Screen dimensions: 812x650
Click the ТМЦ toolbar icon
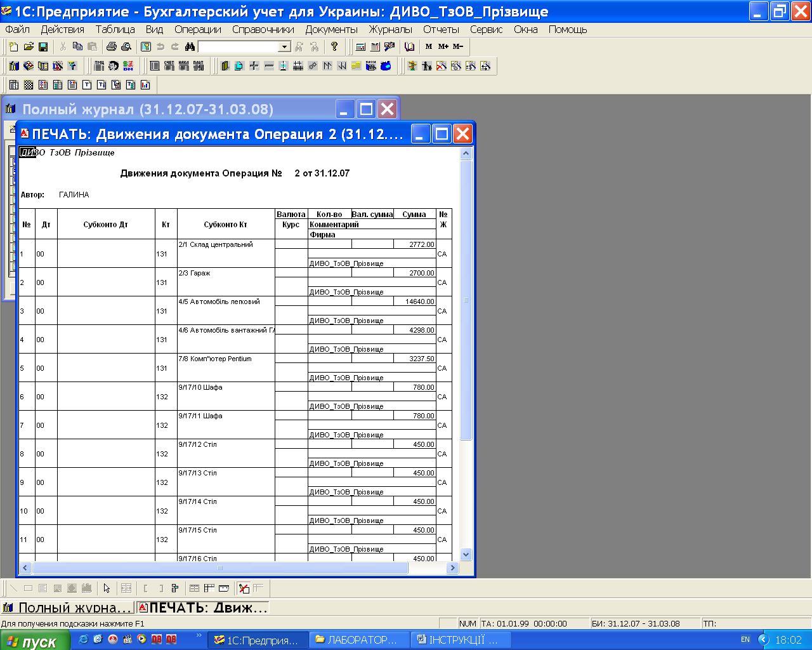[x=99, y=65]
